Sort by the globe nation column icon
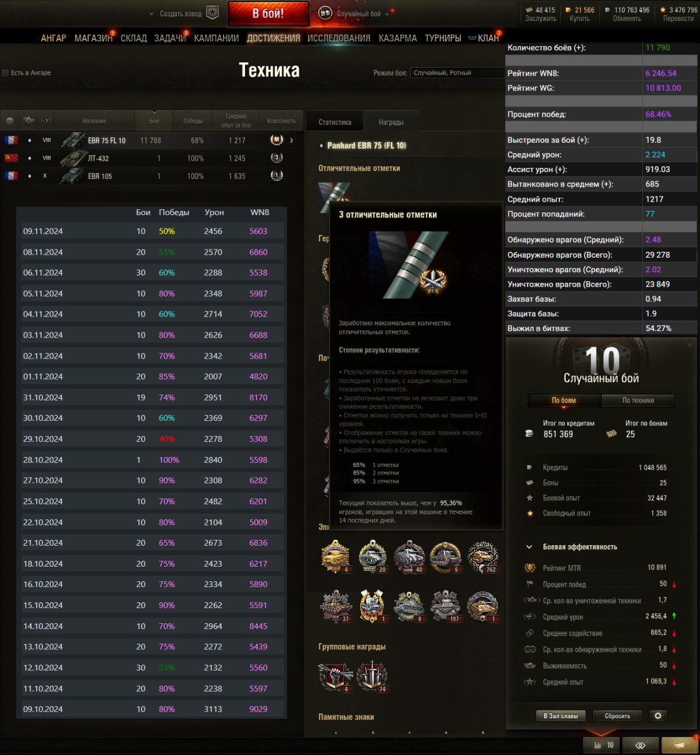Viewport: 700px width, 755px height. (10, 121)
